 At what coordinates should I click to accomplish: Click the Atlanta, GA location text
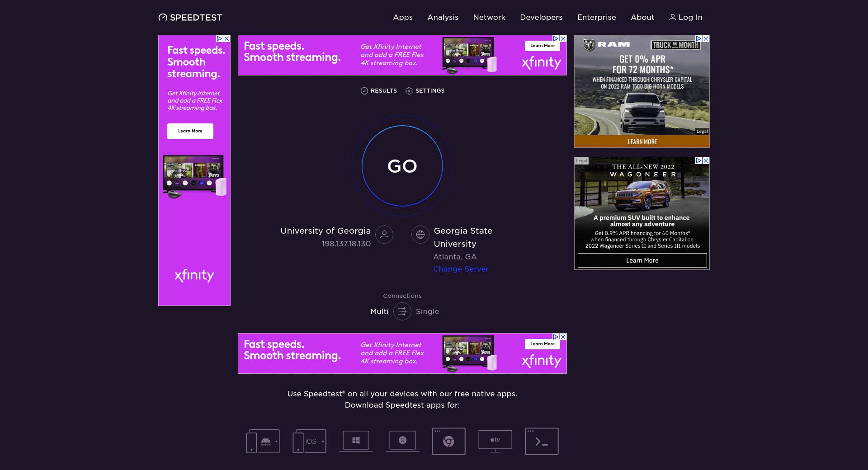click(x=455, y=257)
